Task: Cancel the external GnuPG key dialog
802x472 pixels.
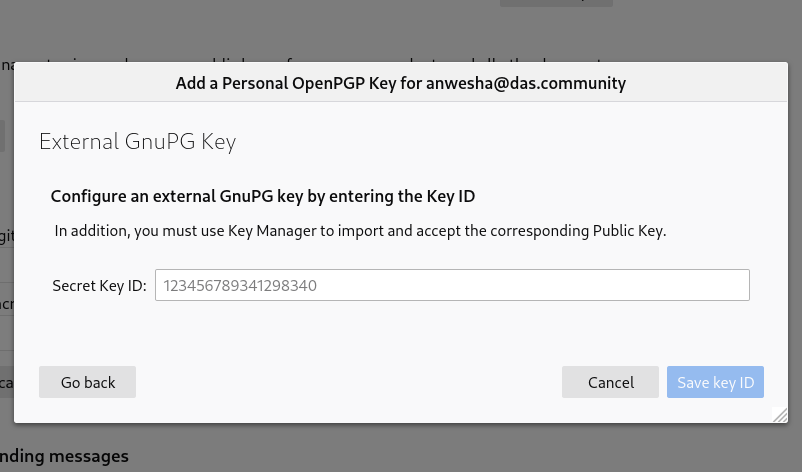Action: (x=610, y=382)
